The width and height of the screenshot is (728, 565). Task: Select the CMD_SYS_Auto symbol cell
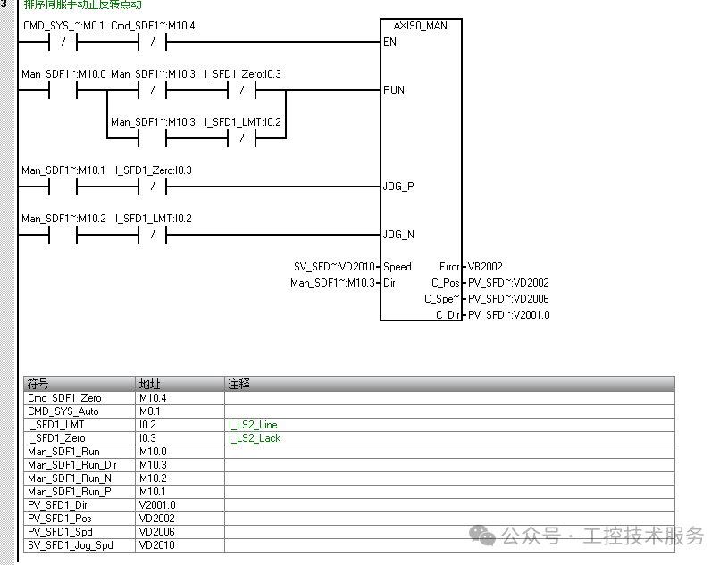pyautogui.click(x=79, y=411)
